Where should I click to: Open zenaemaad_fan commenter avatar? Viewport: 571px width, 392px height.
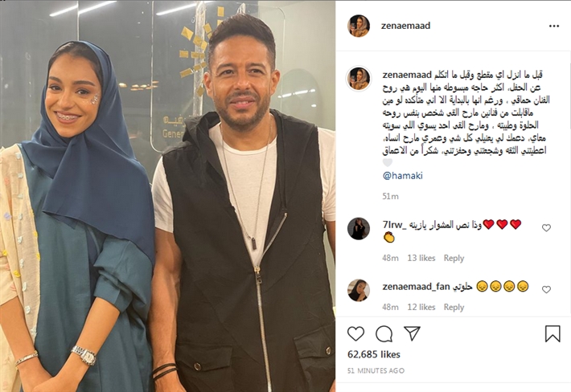tap(359, 290)
